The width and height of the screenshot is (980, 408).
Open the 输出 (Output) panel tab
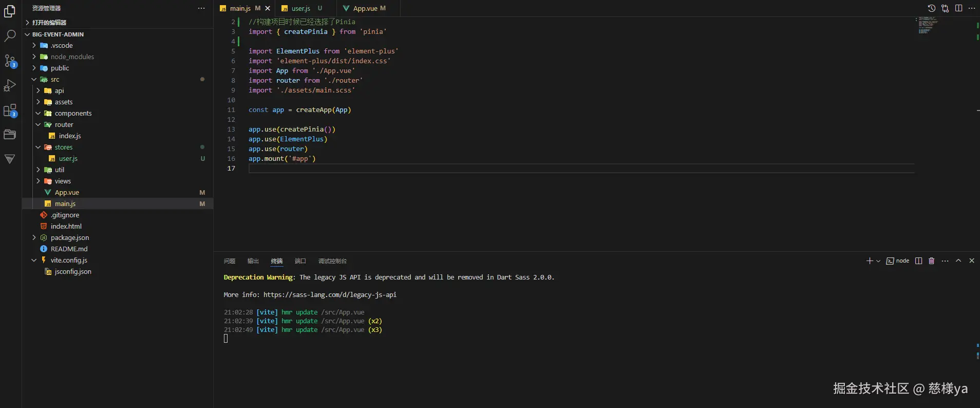(x=253, y=261)
